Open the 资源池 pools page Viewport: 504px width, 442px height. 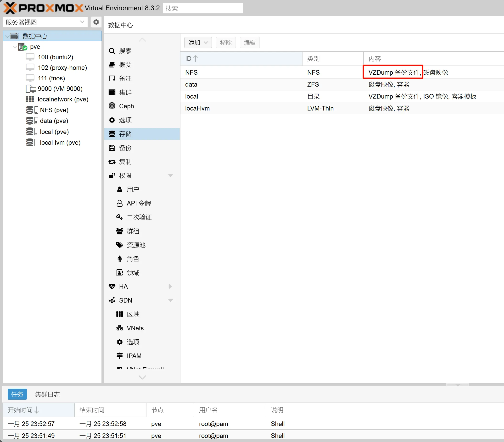(x=136, y=245)
